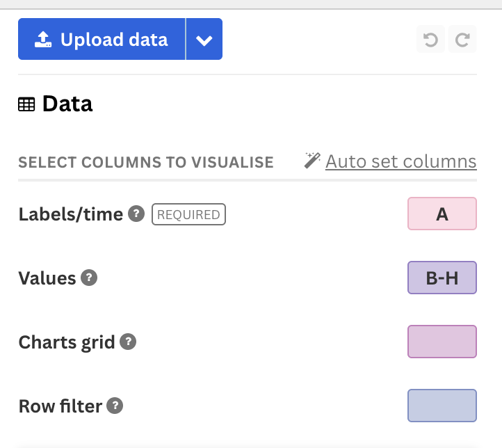The image size is (502, 448).
Task: Redo the last undone change
Action: (x=462, y=40)
